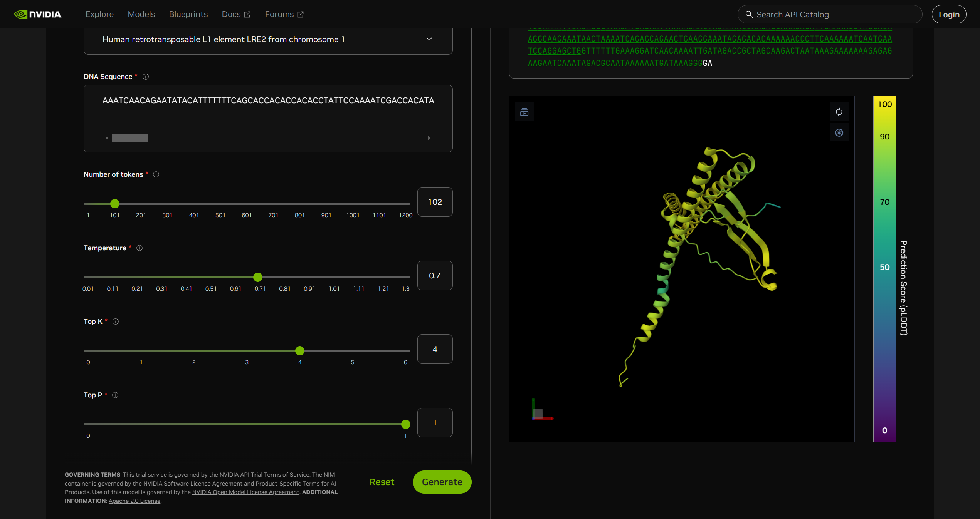Viewport: 980px width, 519px height.
Task: Click the NVIDIA logo icon
Action: click(x=21, y=14)
